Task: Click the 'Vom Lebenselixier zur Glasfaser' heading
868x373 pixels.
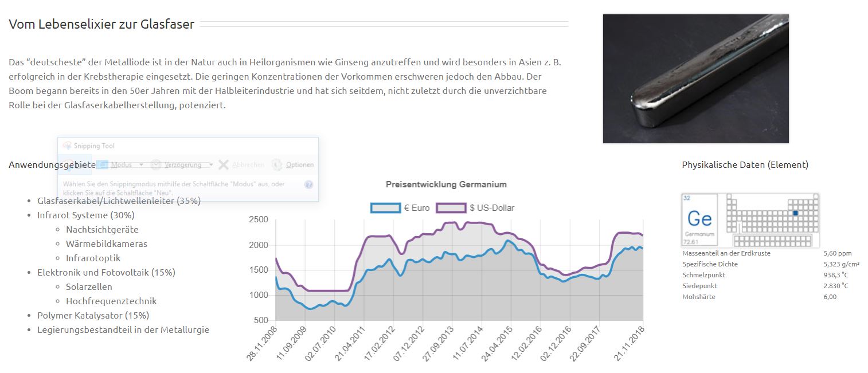Action: coord(101,24)
